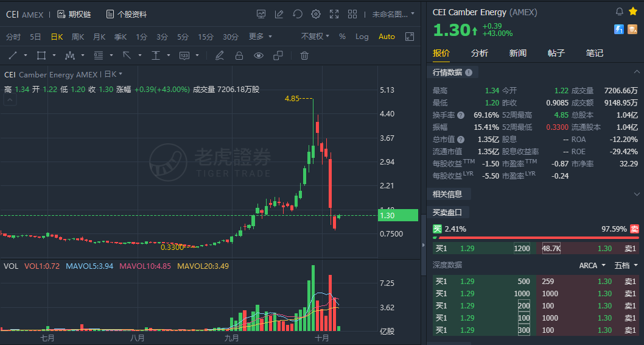Select the 季K quarterly candlestick period
The height and width of the screenshot is (345, 644).
tap(121, 37)
